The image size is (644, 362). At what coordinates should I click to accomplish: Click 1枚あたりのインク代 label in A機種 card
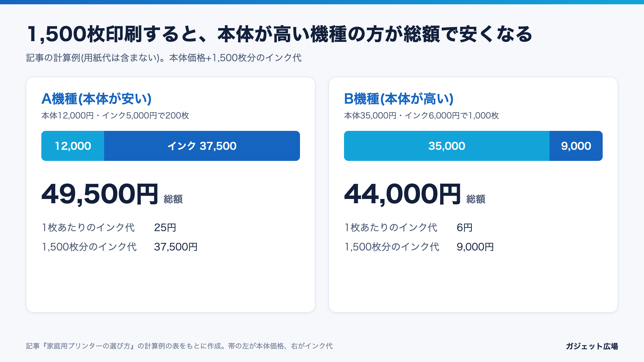pos(88,228)
